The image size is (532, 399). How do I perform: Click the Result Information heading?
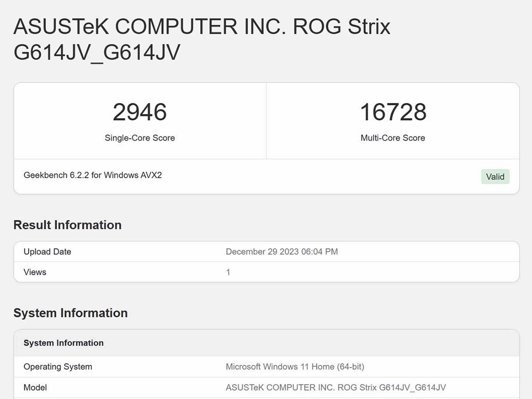[x=67, y=225]
